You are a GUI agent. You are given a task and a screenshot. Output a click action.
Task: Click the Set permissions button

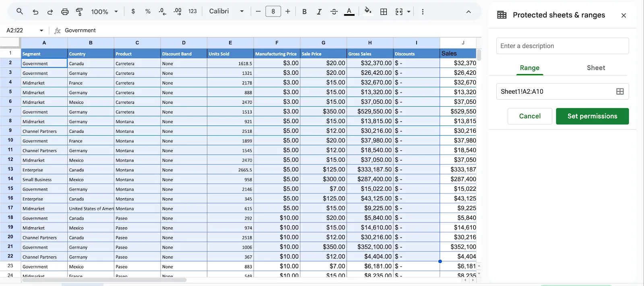pos(592,116)
